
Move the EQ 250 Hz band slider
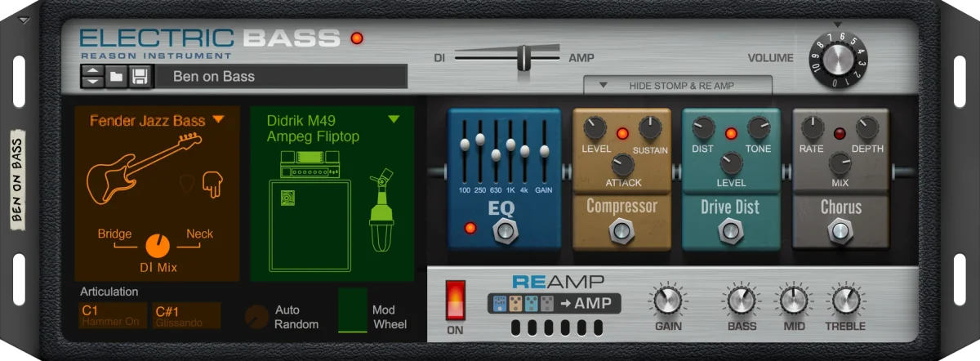(480, 138)
